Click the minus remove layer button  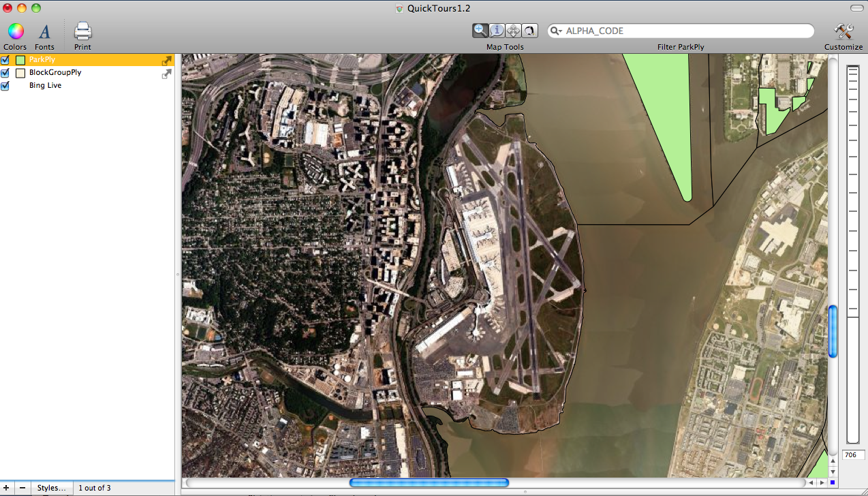22,488
